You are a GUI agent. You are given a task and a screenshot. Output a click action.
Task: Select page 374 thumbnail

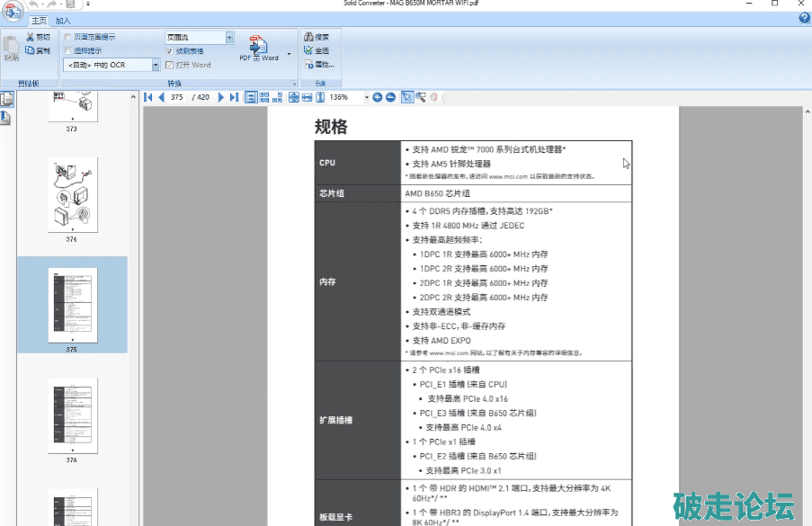pos(73,195)
